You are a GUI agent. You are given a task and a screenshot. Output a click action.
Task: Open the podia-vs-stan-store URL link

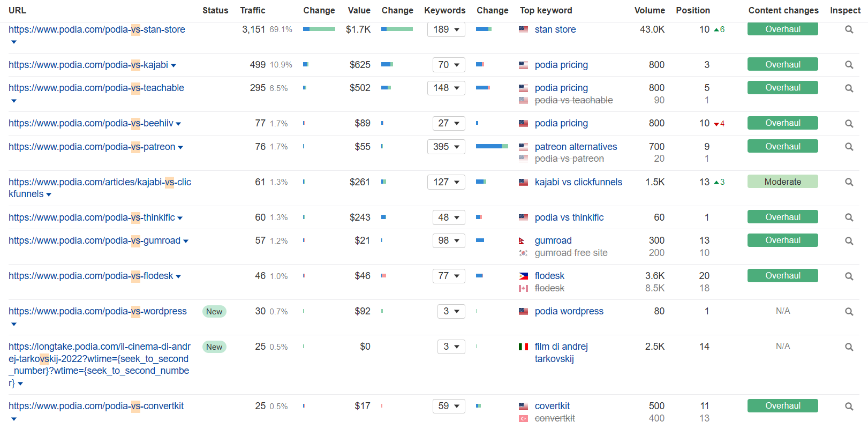pos(97,29)
